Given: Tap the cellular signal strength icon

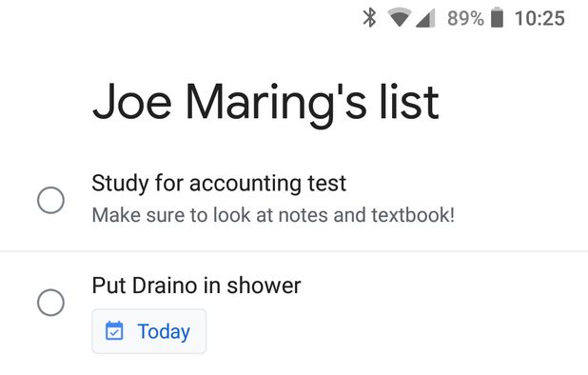Looking at the screenshot, I should [425, 18].
